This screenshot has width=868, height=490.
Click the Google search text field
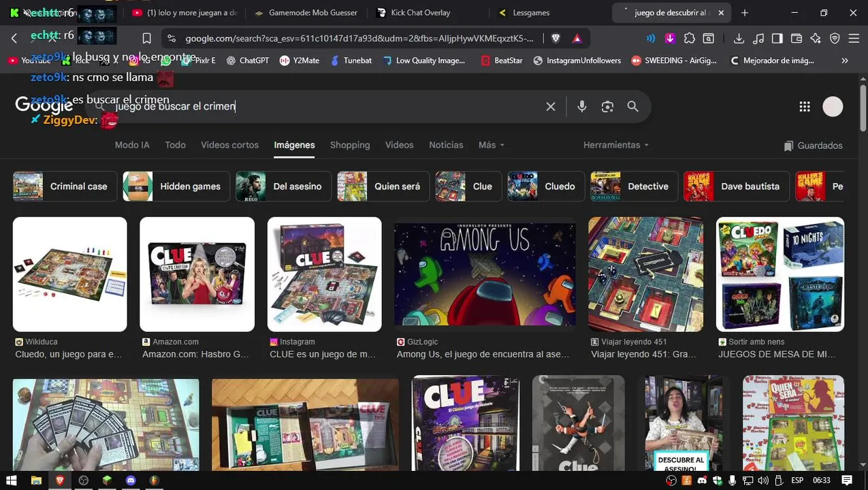(327, 106)
